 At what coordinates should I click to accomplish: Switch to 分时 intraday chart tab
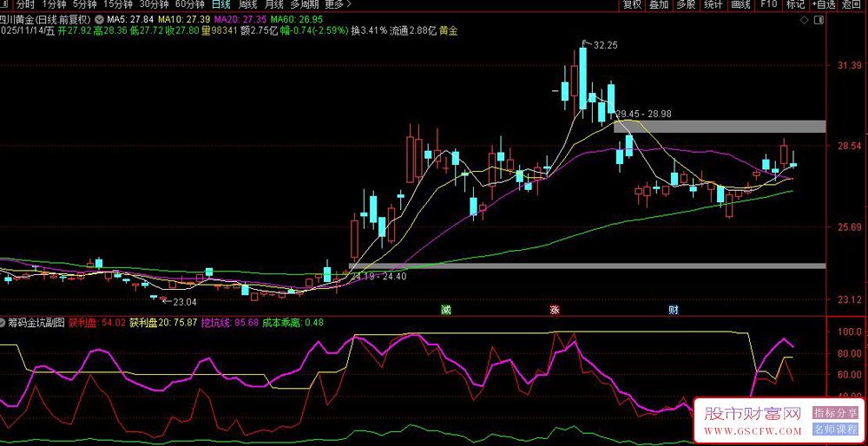point(25,5)
